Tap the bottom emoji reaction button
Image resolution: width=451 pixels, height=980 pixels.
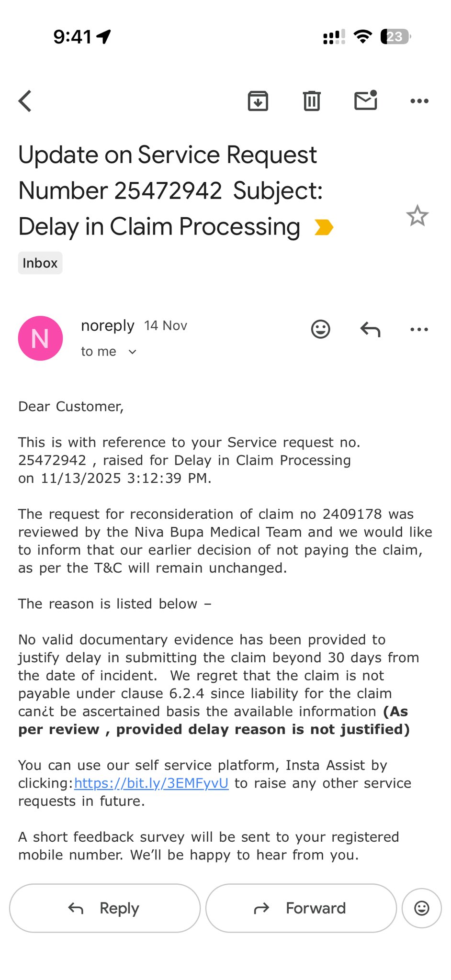(x=421, y=908)
